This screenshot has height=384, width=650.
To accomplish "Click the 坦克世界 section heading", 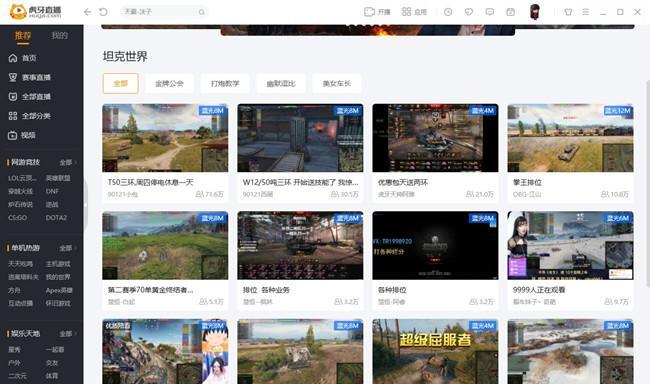I will click(125, 56).
